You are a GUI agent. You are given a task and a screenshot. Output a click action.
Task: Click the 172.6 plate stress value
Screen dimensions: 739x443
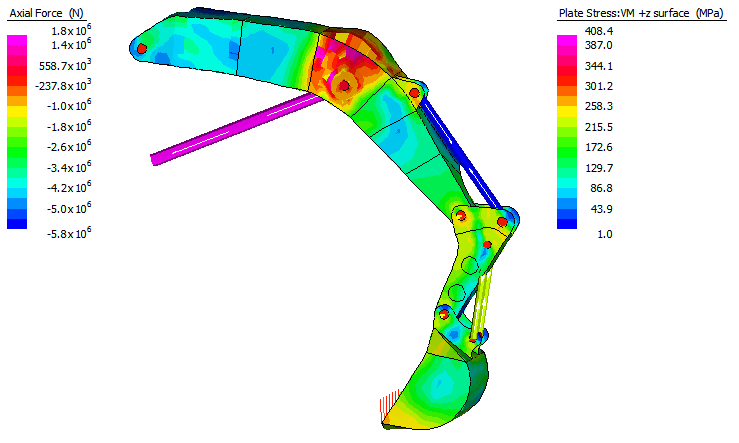[x=599, y=148]
